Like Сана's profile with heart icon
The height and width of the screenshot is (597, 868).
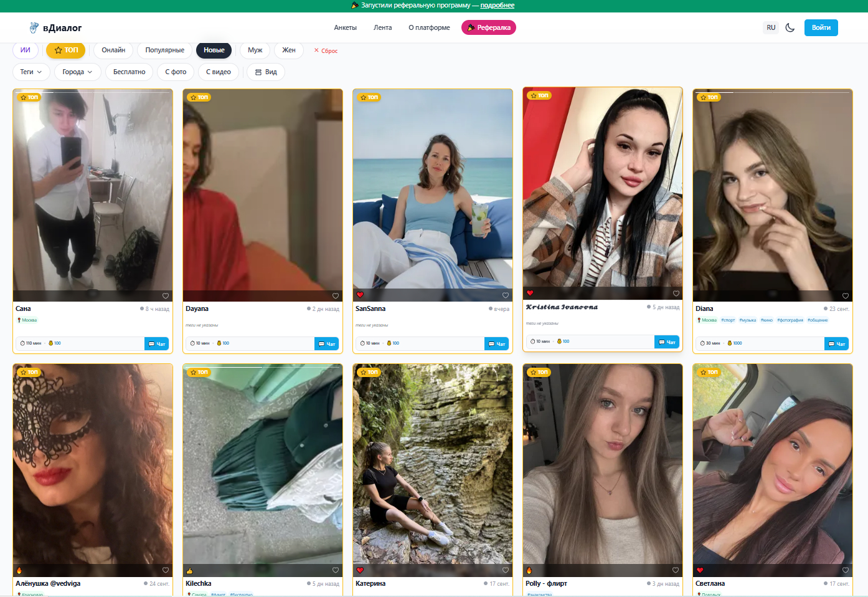coord(166,296)
